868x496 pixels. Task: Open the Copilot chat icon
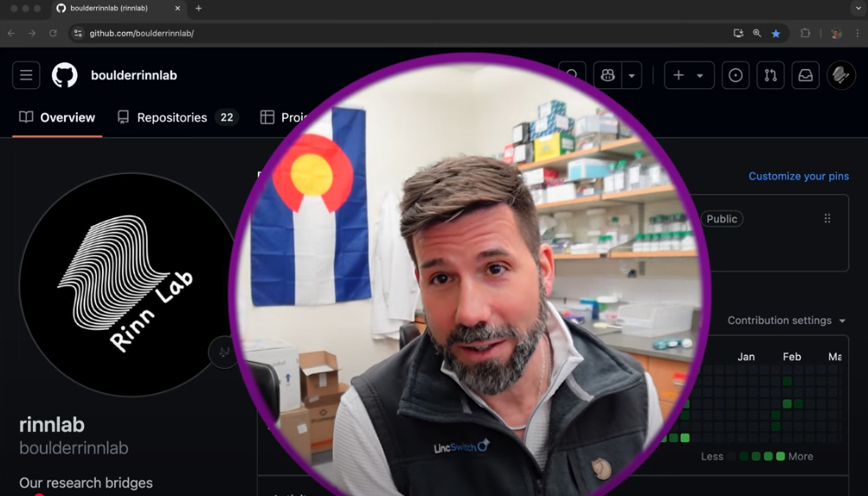click(608, 75)
